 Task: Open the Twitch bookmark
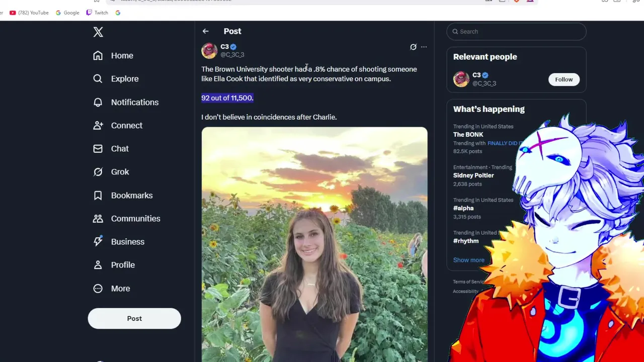tap(97, 13)
